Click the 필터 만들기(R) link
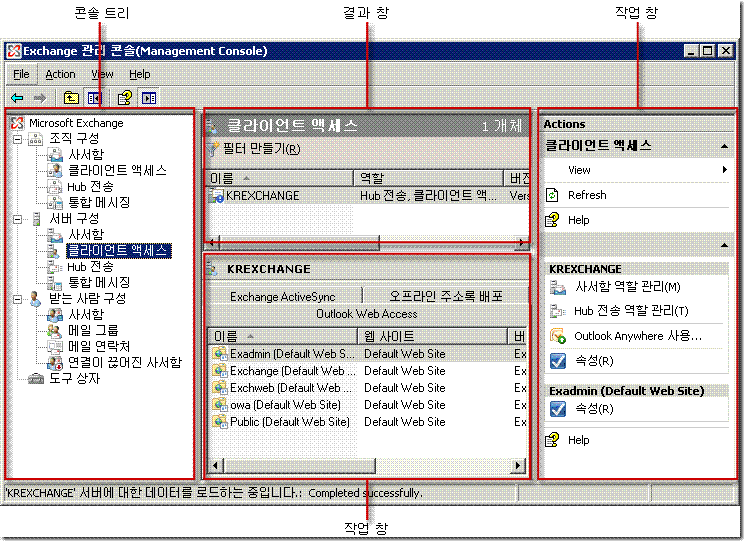 click(261, 149)
